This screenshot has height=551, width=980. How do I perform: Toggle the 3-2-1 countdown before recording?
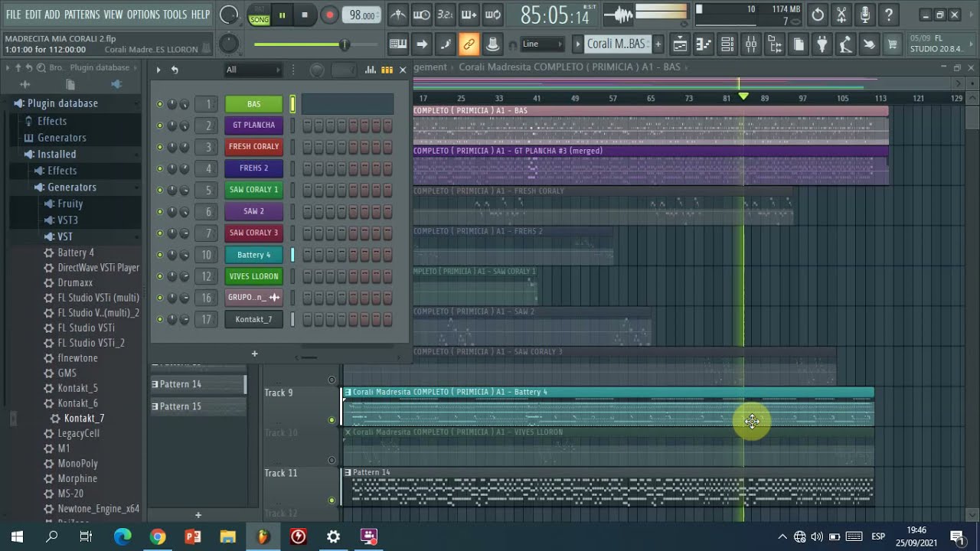pyautogui.click(x=446, y=15)
